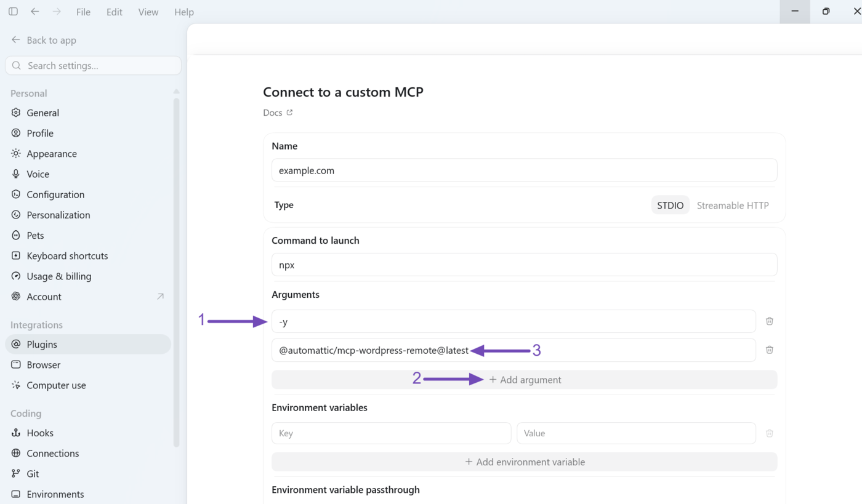Open the View menu
Image resolution: width=862 pixels, height=504 pixels.
click(x=148, y=12)
